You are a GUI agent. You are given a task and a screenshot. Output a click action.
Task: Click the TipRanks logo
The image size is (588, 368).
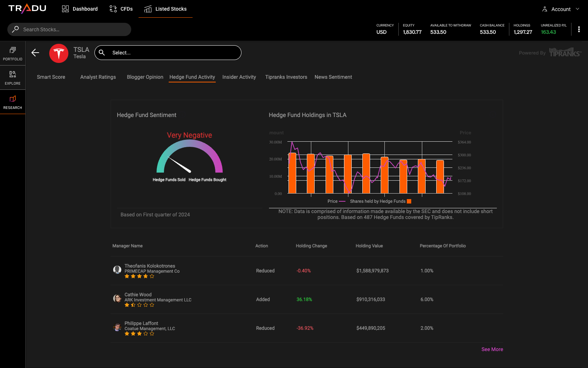click(x=565, y=52)
